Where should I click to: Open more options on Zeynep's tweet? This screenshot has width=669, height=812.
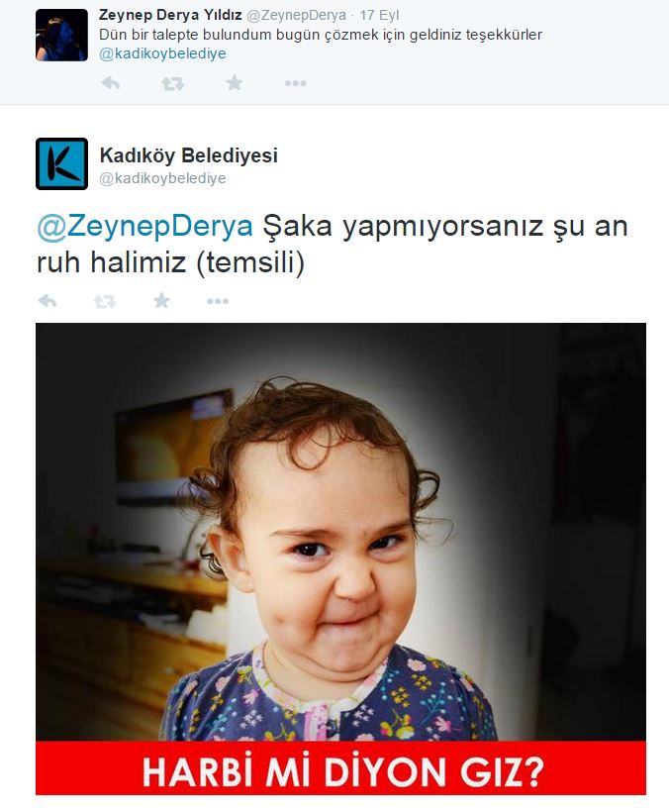click(296, 83)
